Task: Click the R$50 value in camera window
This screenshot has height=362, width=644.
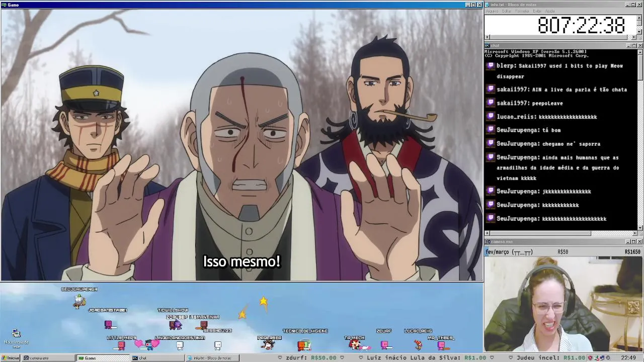Action: (x=563, y=252)
